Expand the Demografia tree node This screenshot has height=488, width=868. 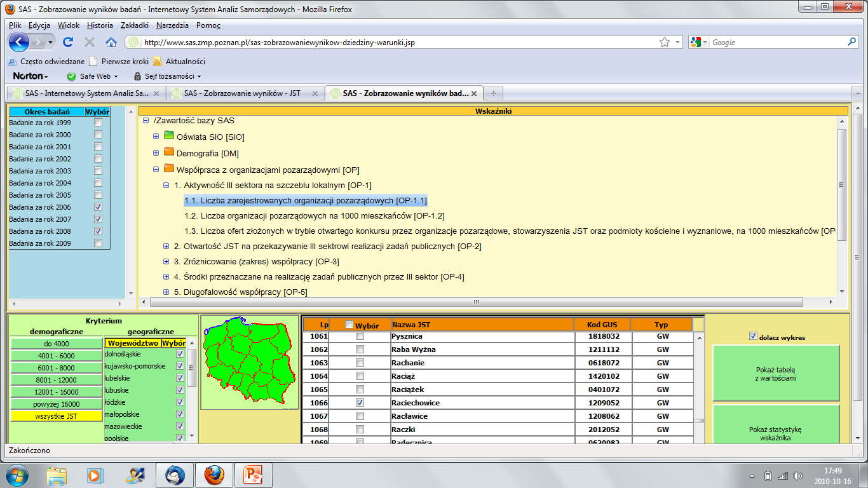(156, 153)
